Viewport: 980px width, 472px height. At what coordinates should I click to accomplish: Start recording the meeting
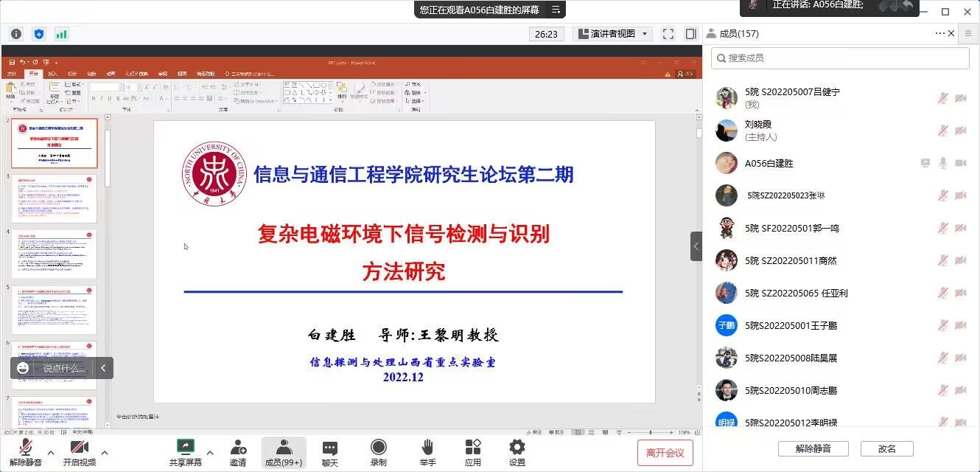(x=378, y=448)
